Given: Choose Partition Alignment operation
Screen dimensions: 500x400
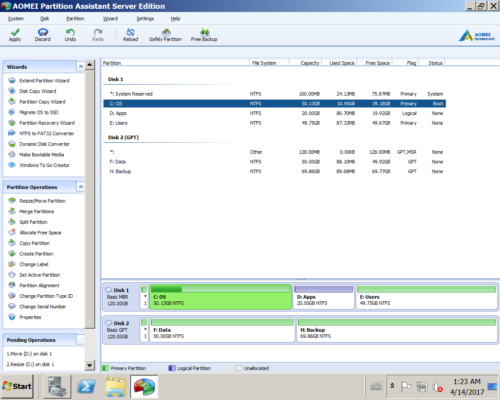Looking at the screenshot, I should click(x=34, y=285).
